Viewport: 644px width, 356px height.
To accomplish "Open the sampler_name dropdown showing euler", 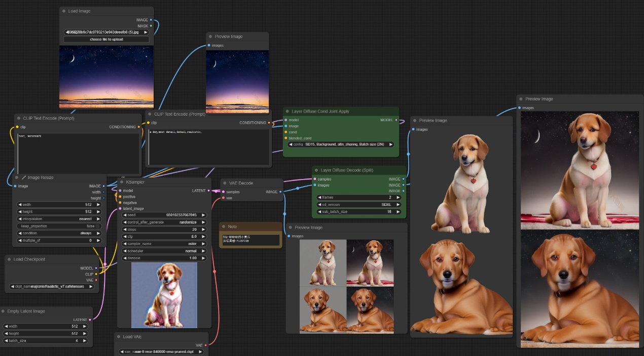I will click(x=164, y=244).
